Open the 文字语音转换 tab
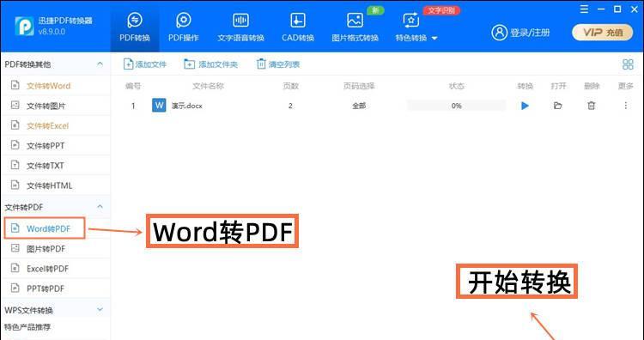This screenshot has width=644, height=340. pos(240,27)
